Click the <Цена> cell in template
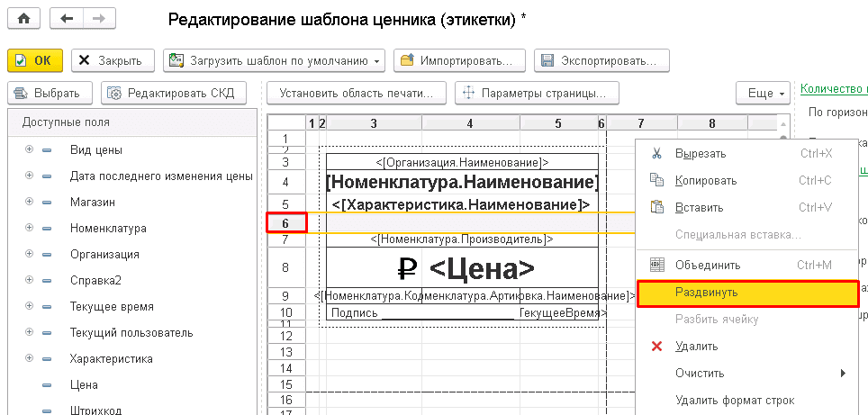 click(482, 267)
